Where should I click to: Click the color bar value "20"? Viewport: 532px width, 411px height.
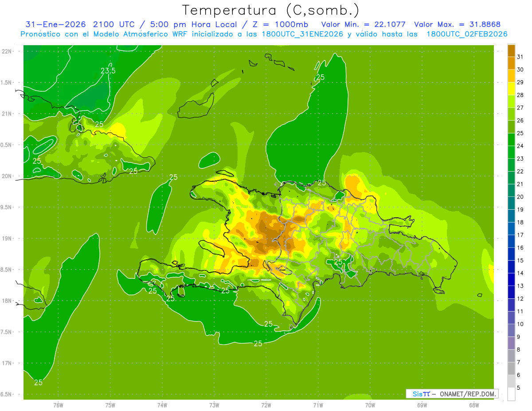tap(520, 197)
